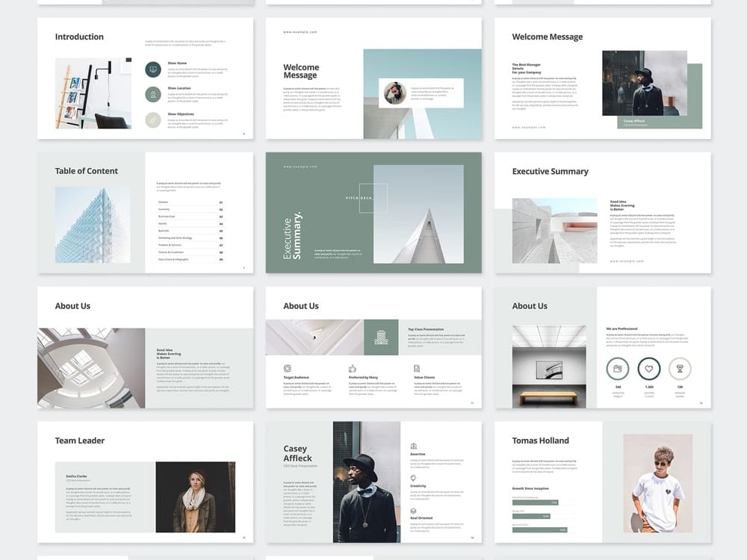747x560 pixels.
Task: Click the Goal Oriented icon
Action: [414, 511]
